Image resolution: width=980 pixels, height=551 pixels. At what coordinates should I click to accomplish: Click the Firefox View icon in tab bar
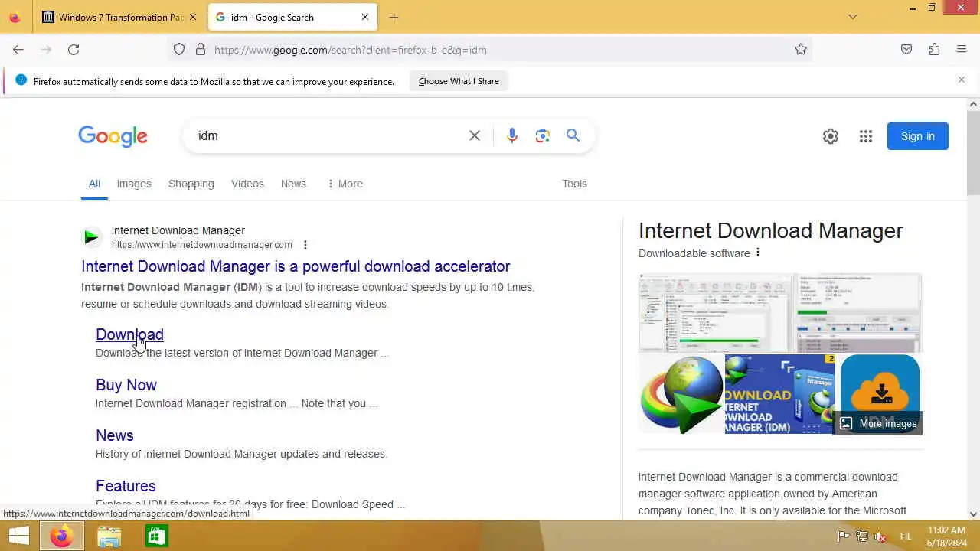click(15, 17)
